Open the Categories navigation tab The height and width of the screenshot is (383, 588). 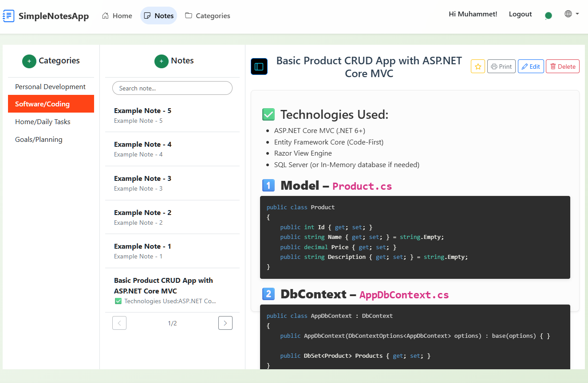click(208, 16)
